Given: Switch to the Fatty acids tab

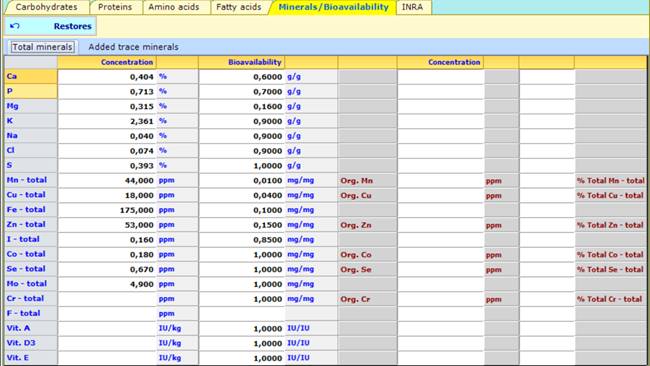Looking at the screenshot, I should coord(239,7).
